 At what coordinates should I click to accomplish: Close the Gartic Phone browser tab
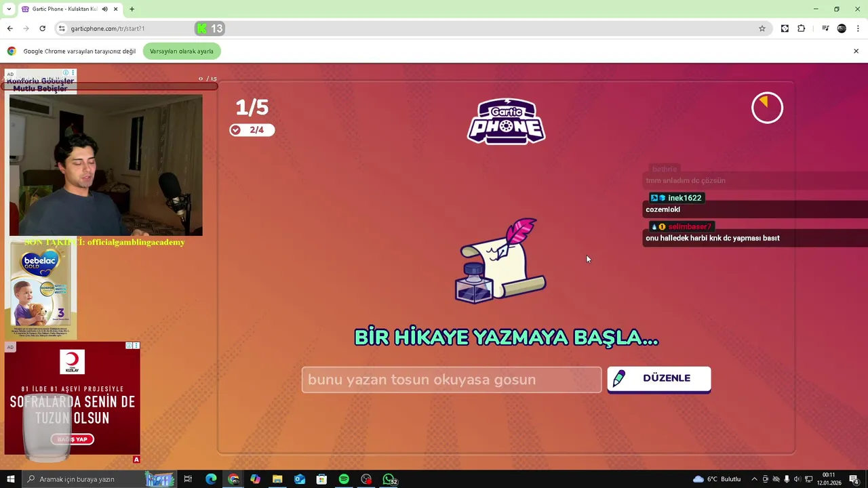coord(116,9)
